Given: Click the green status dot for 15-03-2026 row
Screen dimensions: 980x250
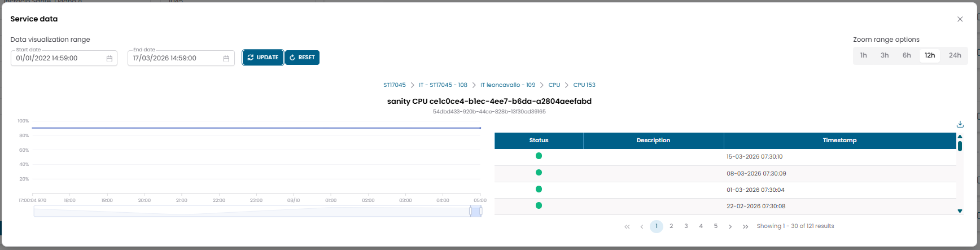Looking at the screenshot, I should [x=539, y=156].
